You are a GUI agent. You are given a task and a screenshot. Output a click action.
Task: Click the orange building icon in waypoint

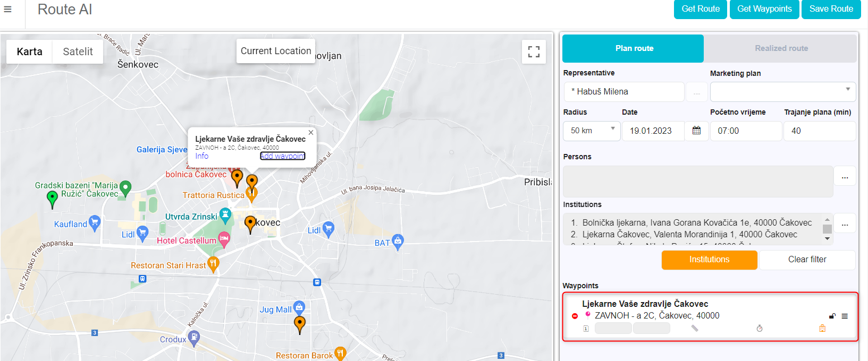pos(822,329)
